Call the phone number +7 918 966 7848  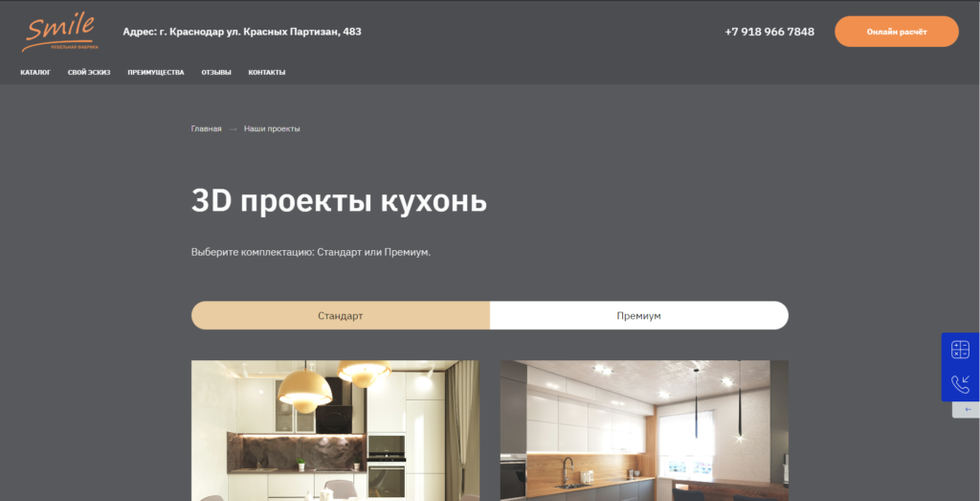(x=769, y=32)
